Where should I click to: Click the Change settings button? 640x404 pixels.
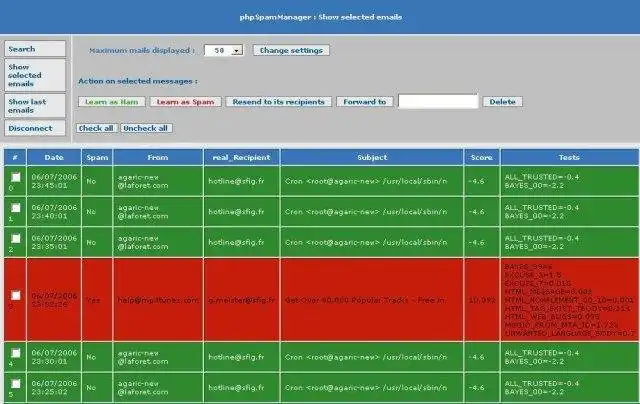click(291, 50)
